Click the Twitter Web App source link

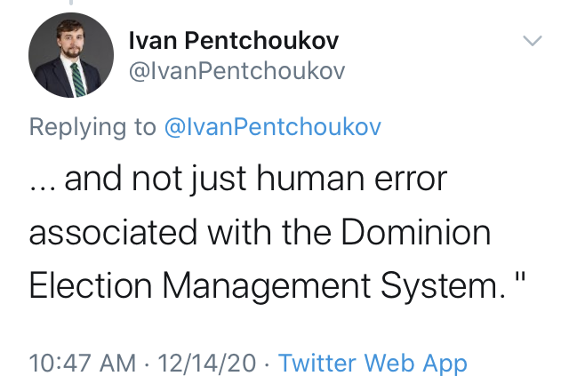[x=373, y=363]
